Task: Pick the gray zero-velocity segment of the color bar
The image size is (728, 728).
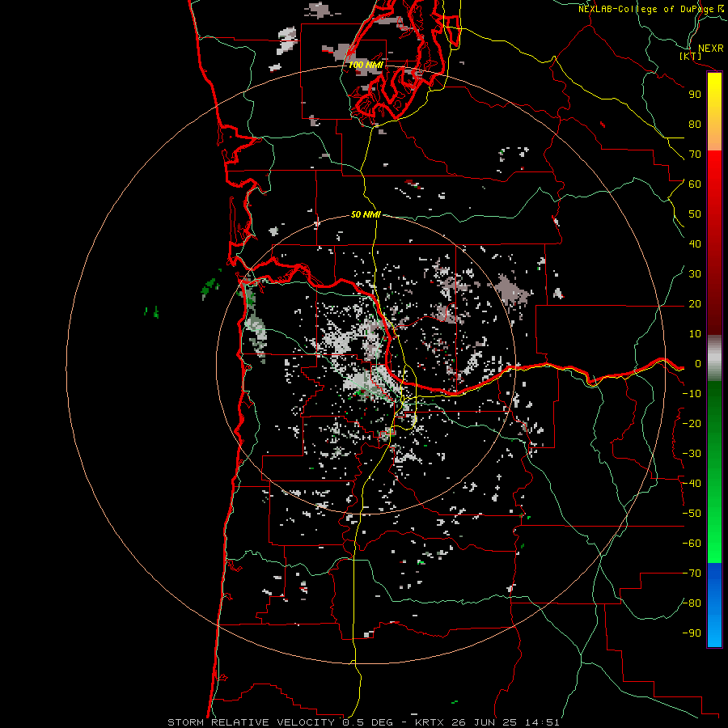Action: point(714,358)
